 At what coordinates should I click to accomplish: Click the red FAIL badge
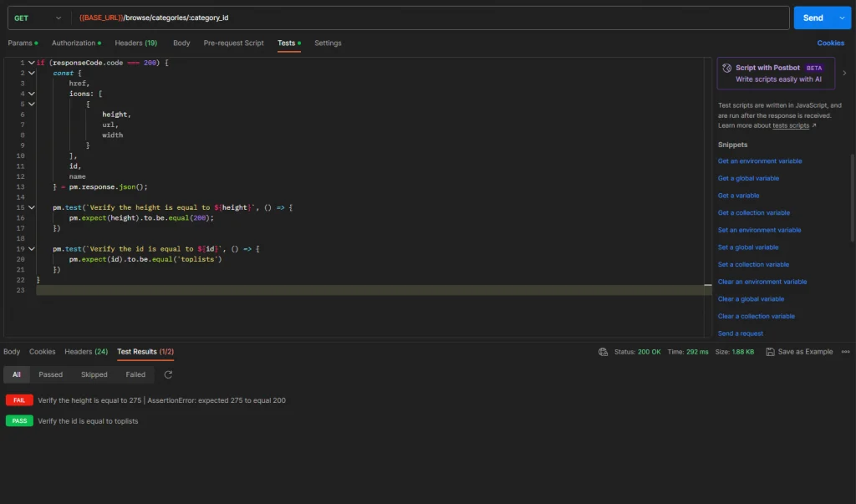pyautogui.click(x=19, y=400)
